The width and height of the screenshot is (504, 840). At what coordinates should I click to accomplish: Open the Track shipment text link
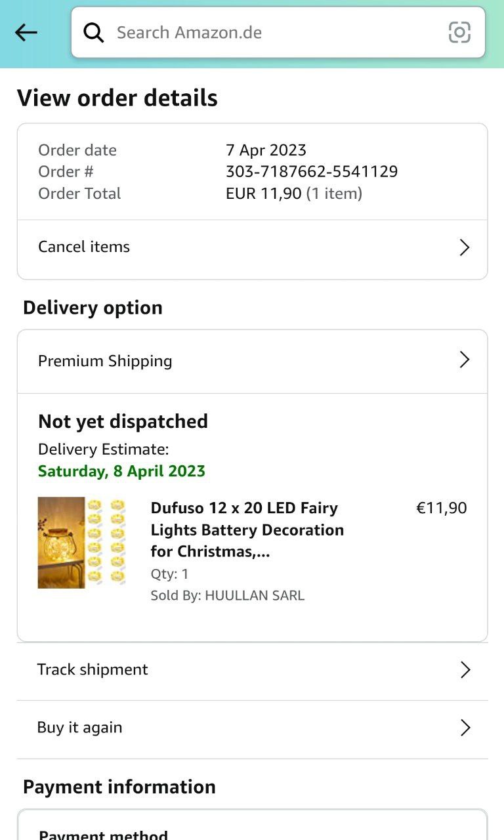(93, 669)
